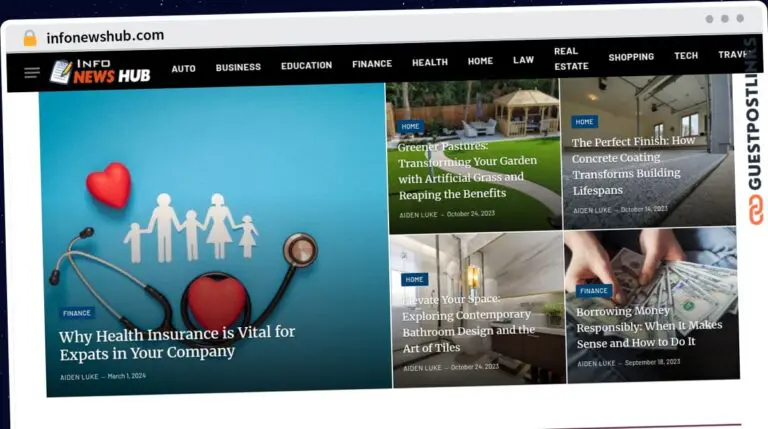768x429 pixels.
Task: Open 'Greener Pastures' artificial grass article
Action: pyautogui.click(x=467, y=170)
